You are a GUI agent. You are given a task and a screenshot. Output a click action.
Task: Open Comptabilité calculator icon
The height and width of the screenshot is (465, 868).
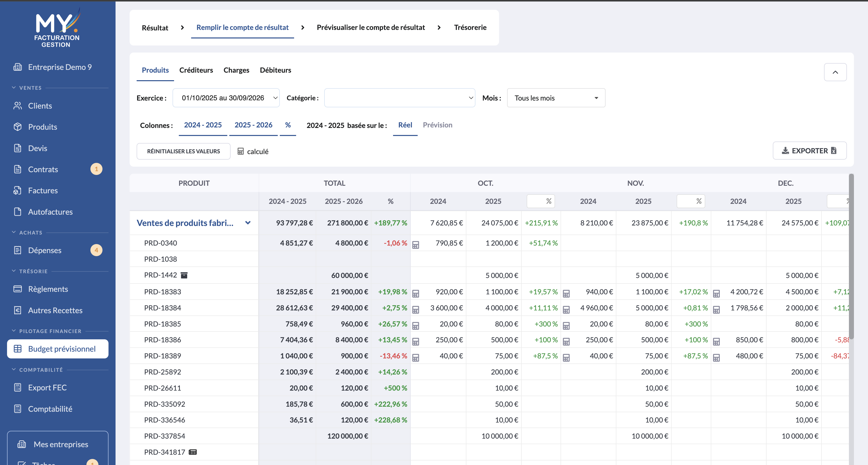click(18, 409)
